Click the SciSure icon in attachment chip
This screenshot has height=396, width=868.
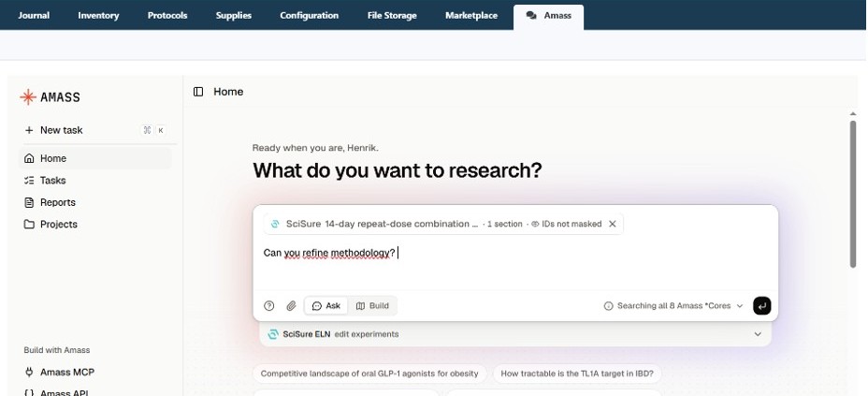(275, 225)
